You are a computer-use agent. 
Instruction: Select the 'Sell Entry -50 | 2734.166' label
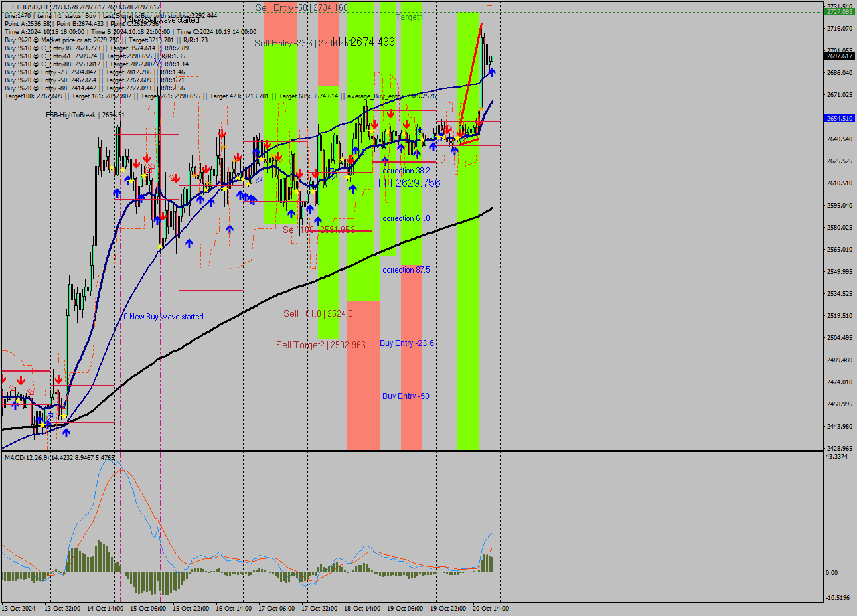pos(302,7)
